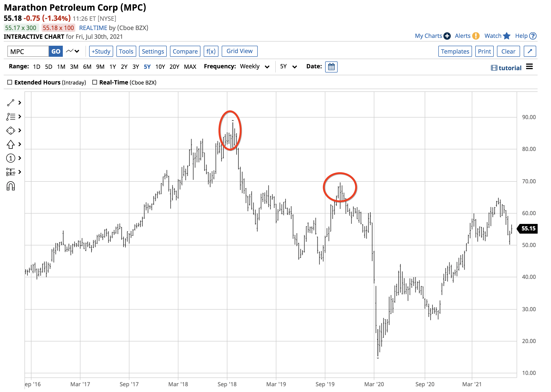
Task: Select the measurement levels tool icon
Action: (11, 172)
